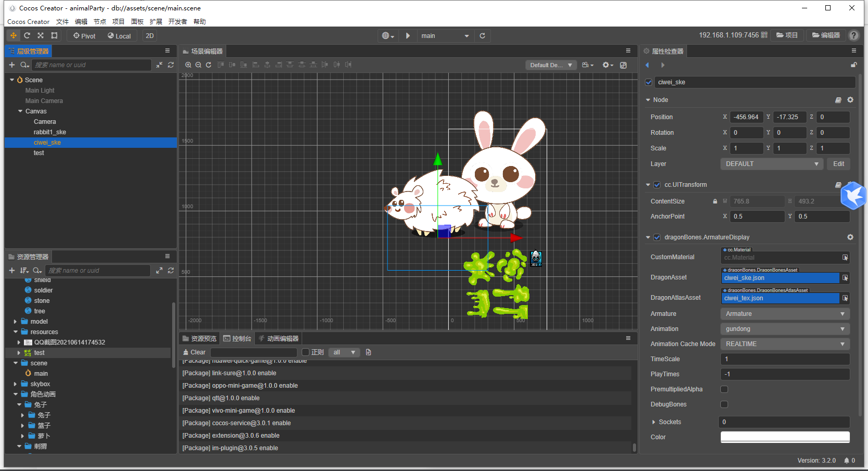This screenshot has width=868, height=471.
Task: Select the rotate transform tool
Action: [x=27, y=35]
